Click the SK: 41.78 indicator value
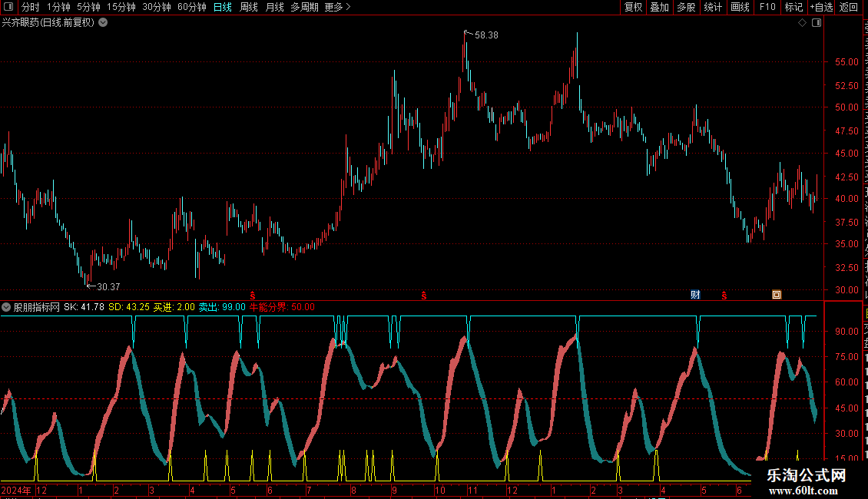 point(84,307)
